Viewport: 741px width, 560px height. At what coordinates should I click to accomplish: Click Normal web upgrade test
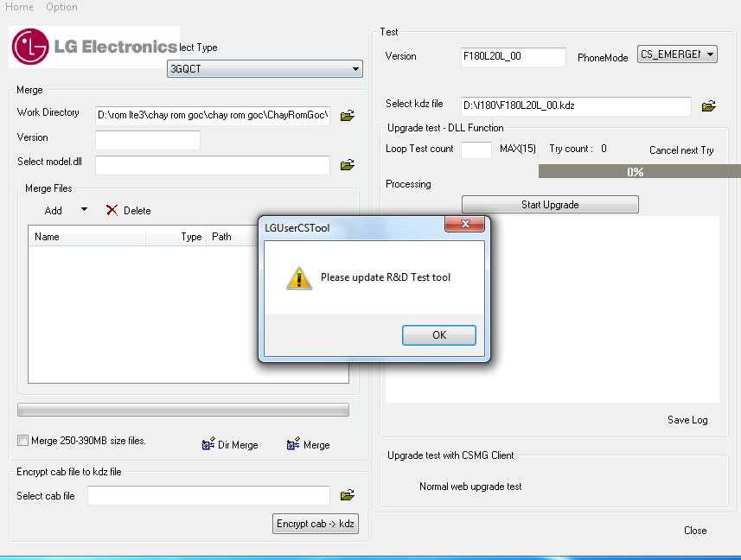click(470, 487)
